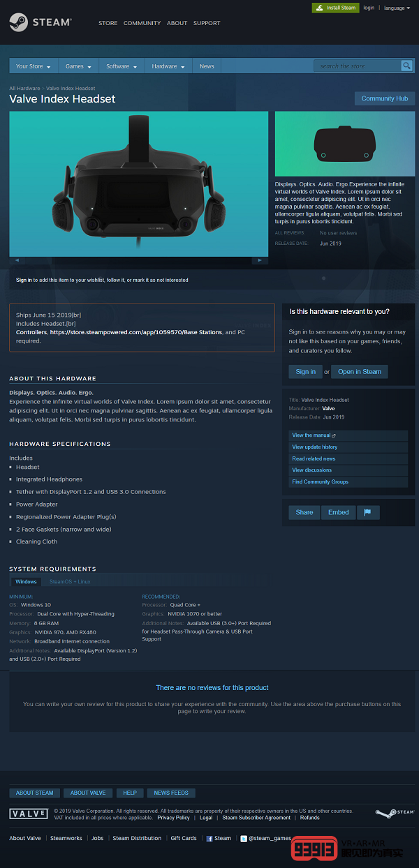Screen dimensions: 419x868
Task: Open the Steam Facebook icon link
Action: coord(209,838)
